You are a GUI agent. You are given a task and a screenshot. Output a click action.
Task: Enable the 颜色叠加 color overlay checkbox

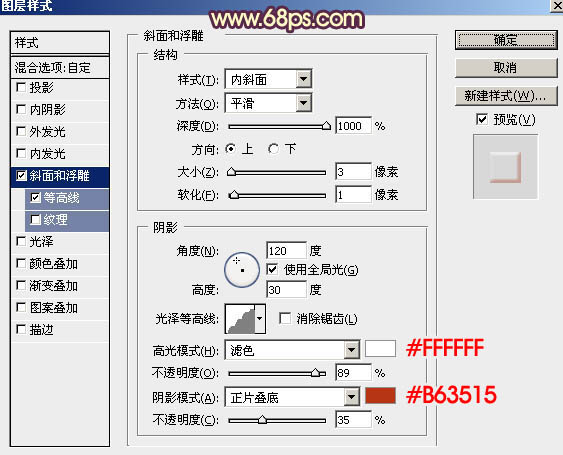point(21,263)
